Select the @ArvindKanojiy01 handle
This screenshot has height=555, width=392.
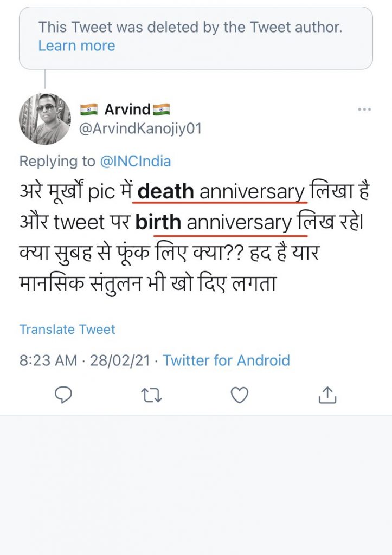140,130
